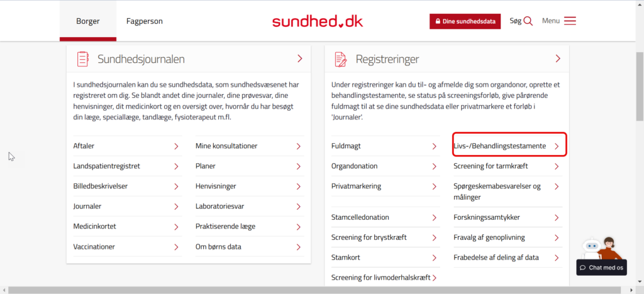Click the arrow beside Registreringer heading
Image resolution: width=644 pixels, height=294 pixels.
[x=558, y=59]
